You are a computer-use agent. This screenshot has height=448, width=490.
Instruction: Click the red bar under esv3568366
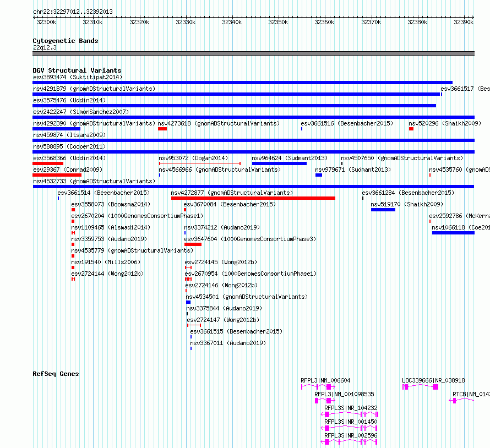[x=48, y=163]
